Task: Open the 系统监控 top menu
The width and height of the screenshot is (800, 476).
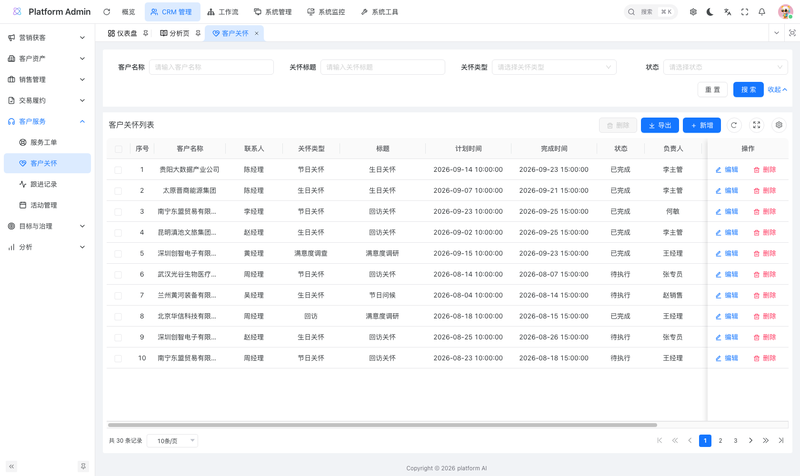Action: click(326, 12)
